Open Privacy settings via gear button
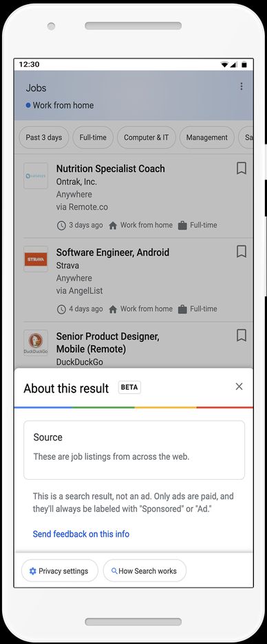Image resolution: width=267 pixels, height=644 pixels. 60,571
